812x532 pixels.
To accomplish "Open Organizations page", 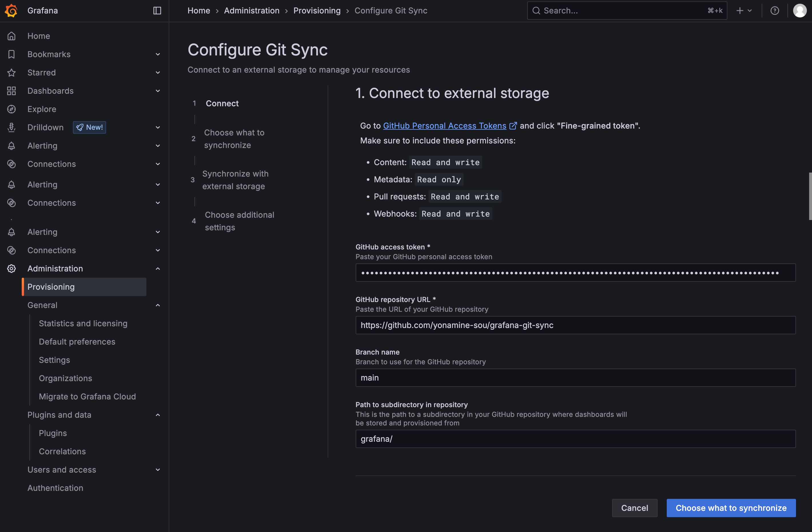I will [65, 378].
